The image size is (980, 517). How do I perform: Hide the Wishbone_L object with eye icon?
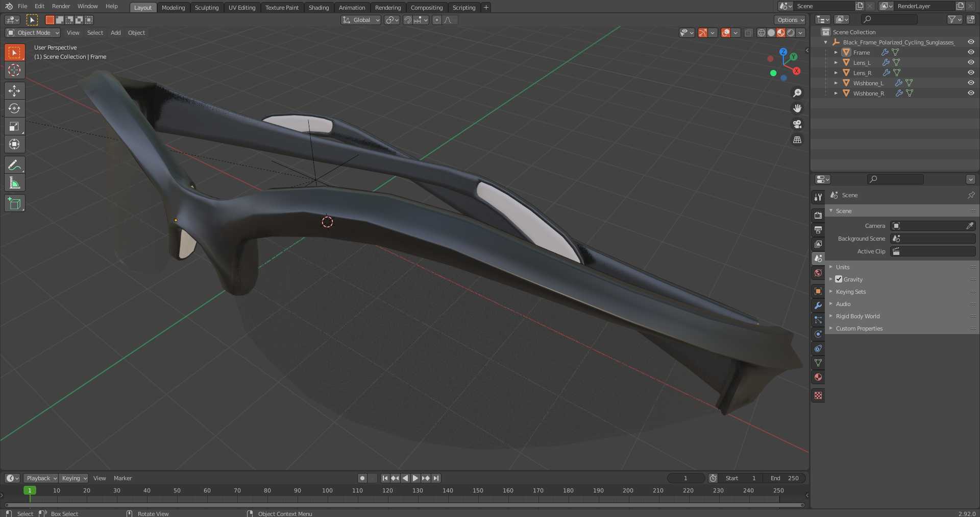(x=971, y=83)
